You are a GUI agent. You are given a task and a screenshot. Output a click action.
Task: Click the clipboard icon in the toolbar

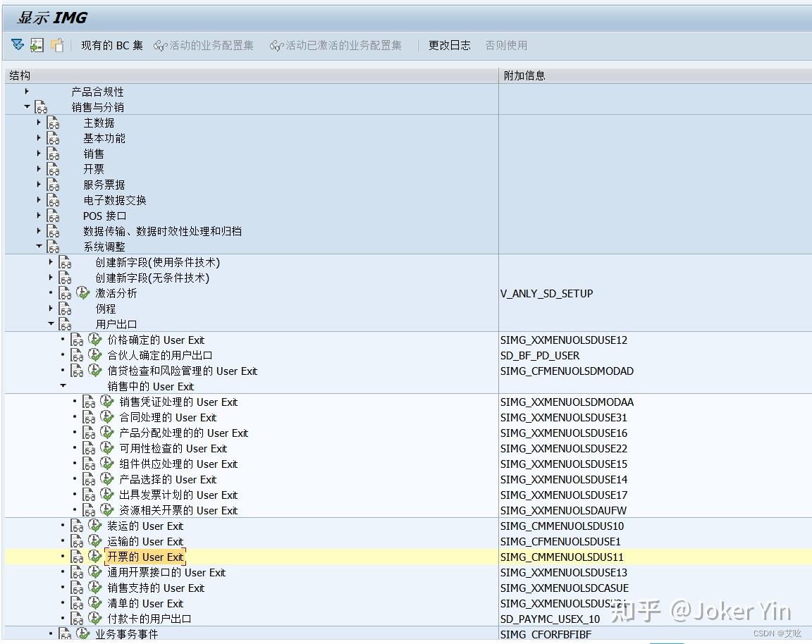(59, 44)
